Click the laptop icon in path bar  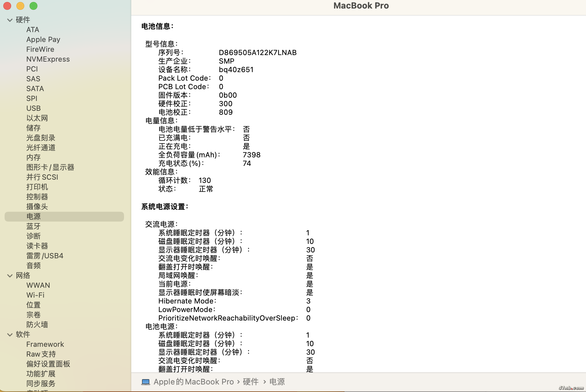click(145, 382)
